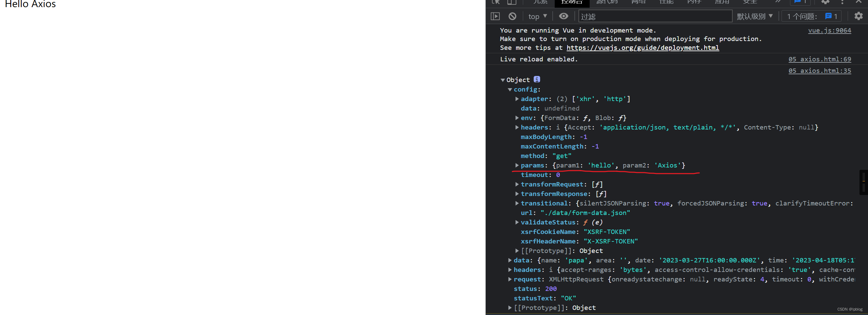The height and width of the screenshot is (315, 868).
Task: Click the url ./data/form-data.json value
Action: [585, 213]
